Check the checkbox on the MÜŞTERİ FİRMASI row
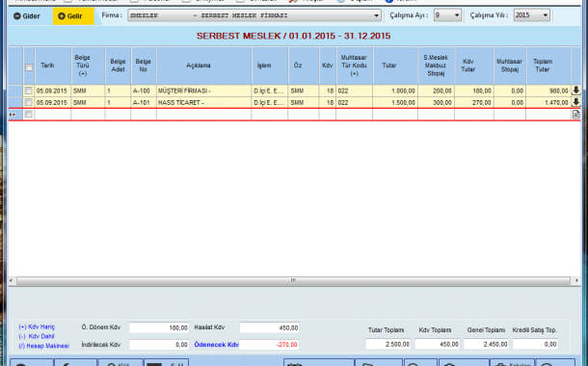Image resolution: width=588 pixels, height=366 pixels. point(29,91)
